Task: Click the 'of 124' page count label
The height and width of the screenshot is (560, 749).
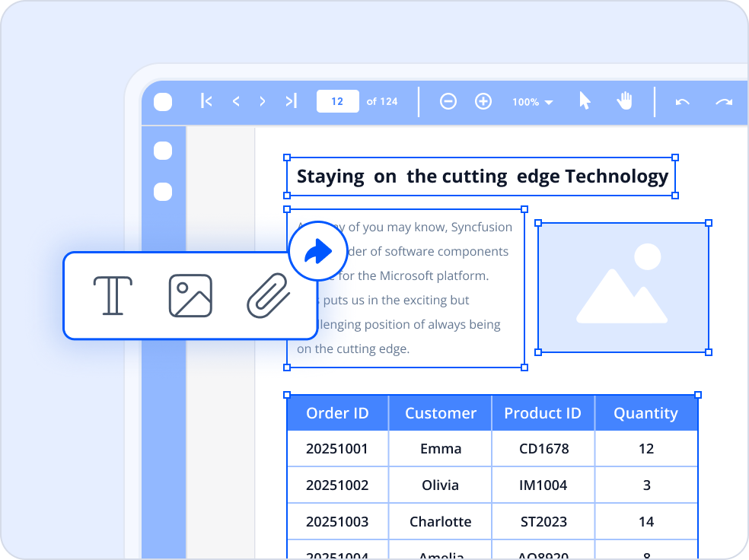Action: [382, 102]
